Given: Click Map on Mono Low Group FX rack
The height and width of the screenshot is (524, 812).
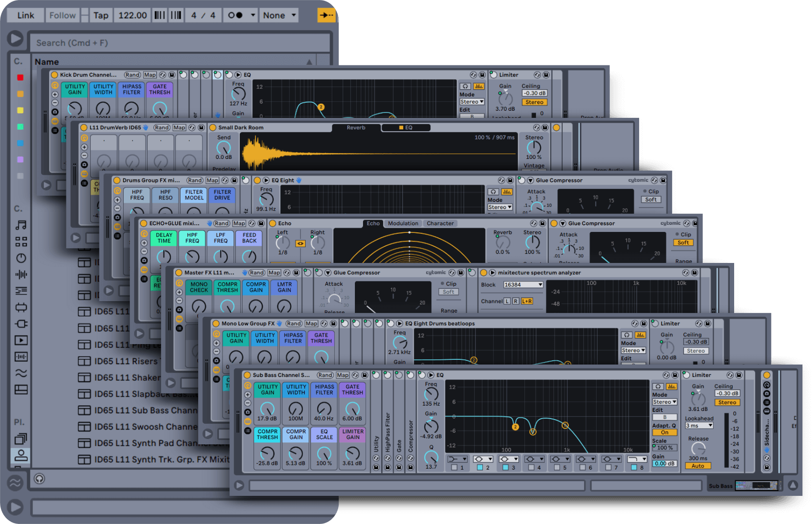Looking at the screenshot, I should click(x=311, y=324).
